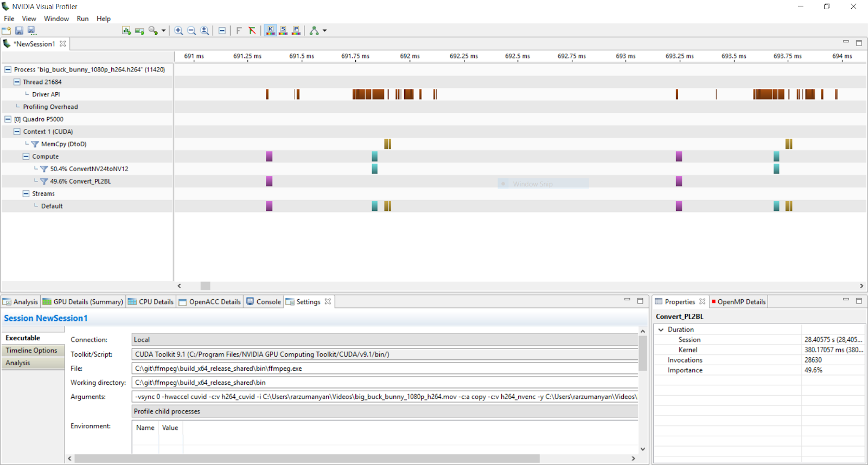Click the Save session icon

click(x=19, y=31)
